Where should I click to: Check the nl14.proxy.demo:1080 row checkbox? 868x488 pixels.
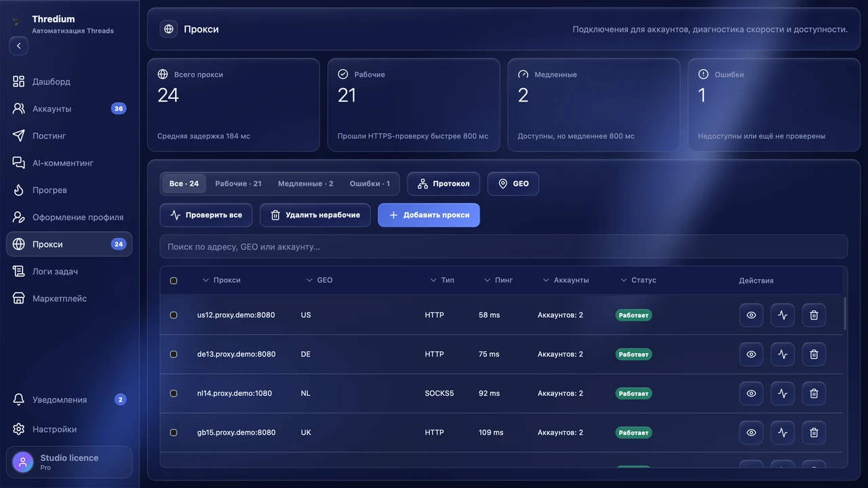(x=174, y=393)
